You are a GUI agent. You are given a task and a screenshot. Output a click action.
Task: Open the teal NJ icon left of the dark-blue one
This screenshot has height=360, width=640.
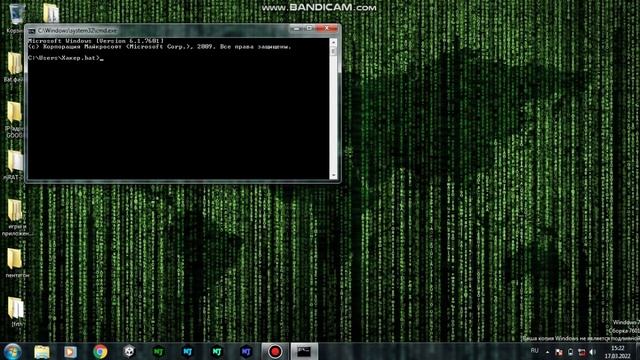pos(217,351)
